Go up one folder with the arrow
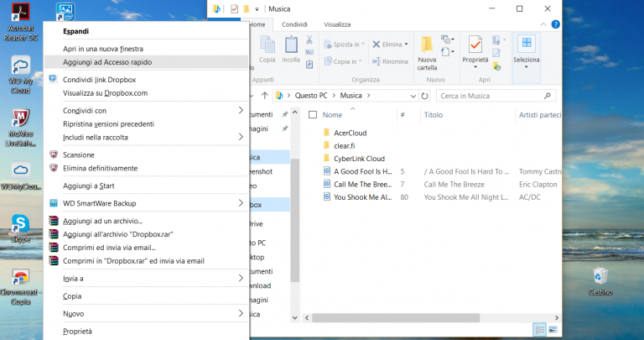The height and width of the screenshot is (340, 644). click(264, 96)
